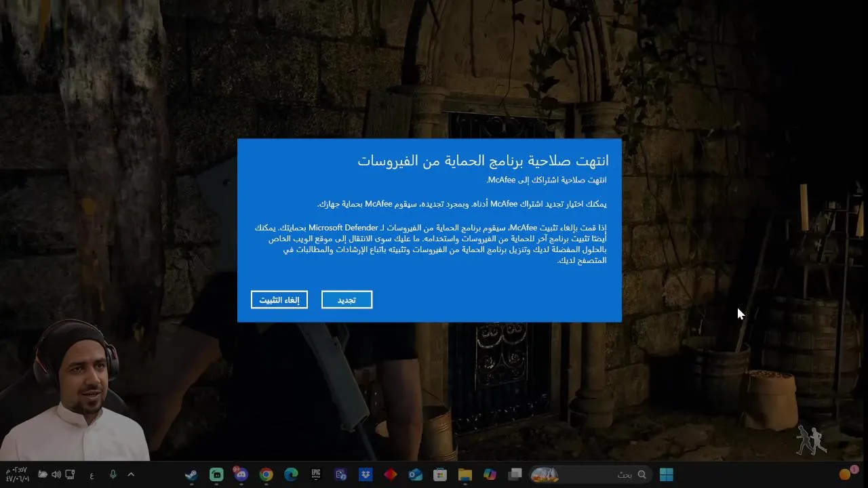
Task: Click the إلغاء التثبيت (Uninstall) button
Action: 279,300
